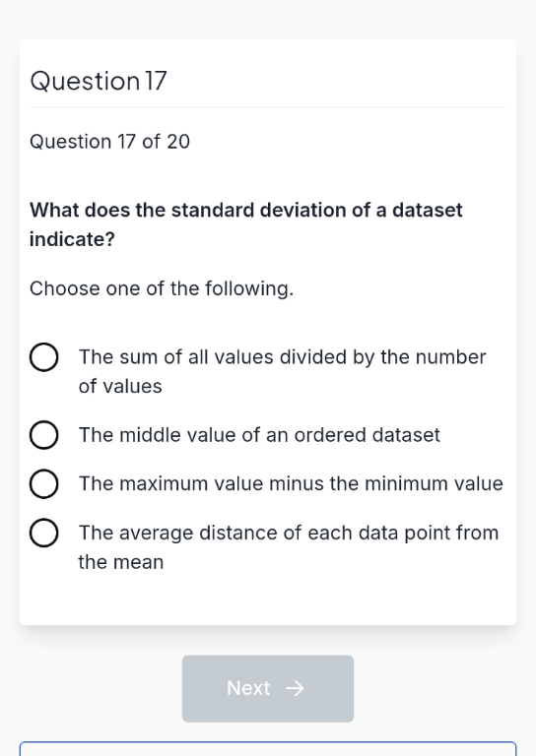The height and width of the screenshot is (756, 536).
Task: Click the bold question "What does the standard deviation" text
Action: point(246,211)
